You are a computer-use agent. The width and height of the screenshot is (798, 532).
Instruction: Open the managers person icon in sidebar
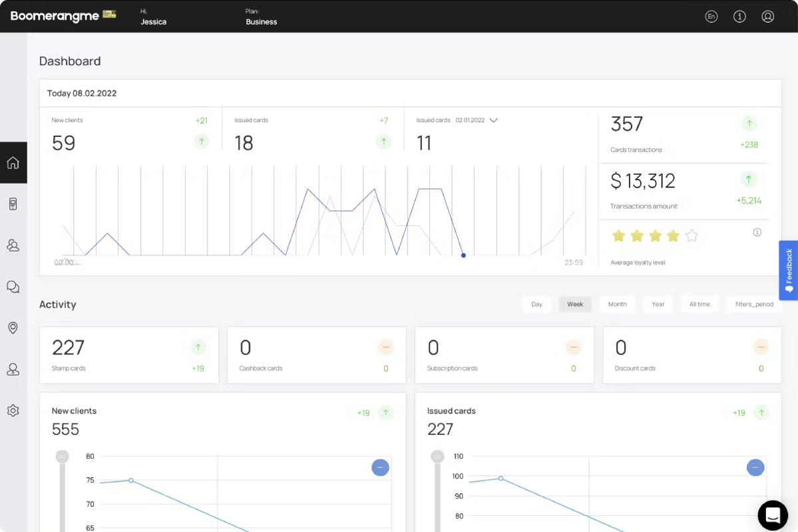[13, 369]
